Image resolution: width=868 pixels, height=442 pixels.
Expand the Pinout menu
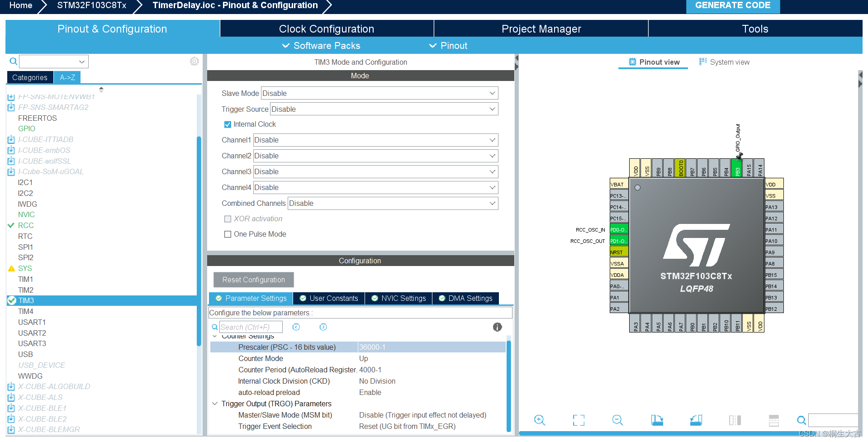point(448,46)
